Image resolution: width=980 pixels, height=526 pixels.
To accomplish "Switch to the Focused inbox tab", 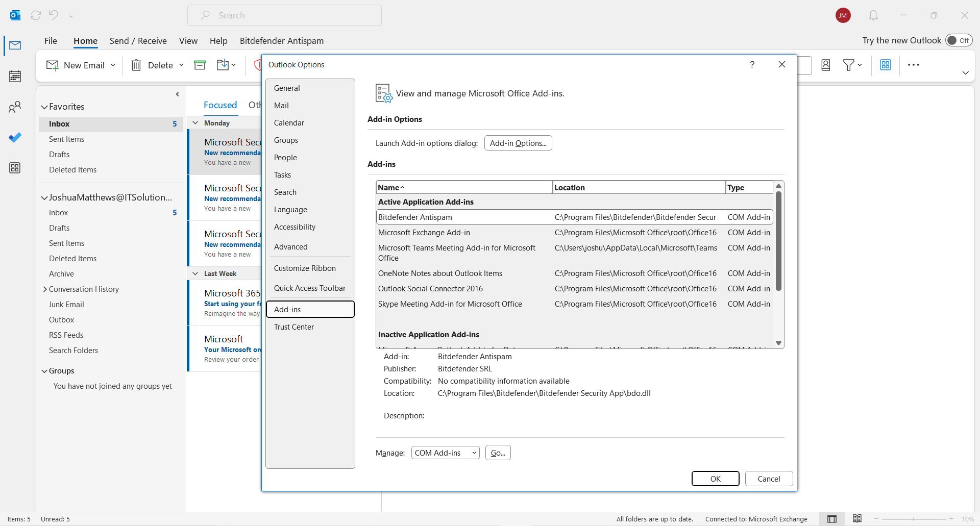I will [220, 105].
